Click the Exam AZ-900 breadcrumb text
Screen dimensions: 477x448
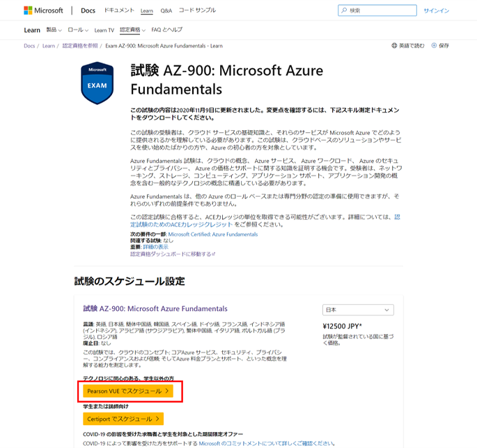164,46
